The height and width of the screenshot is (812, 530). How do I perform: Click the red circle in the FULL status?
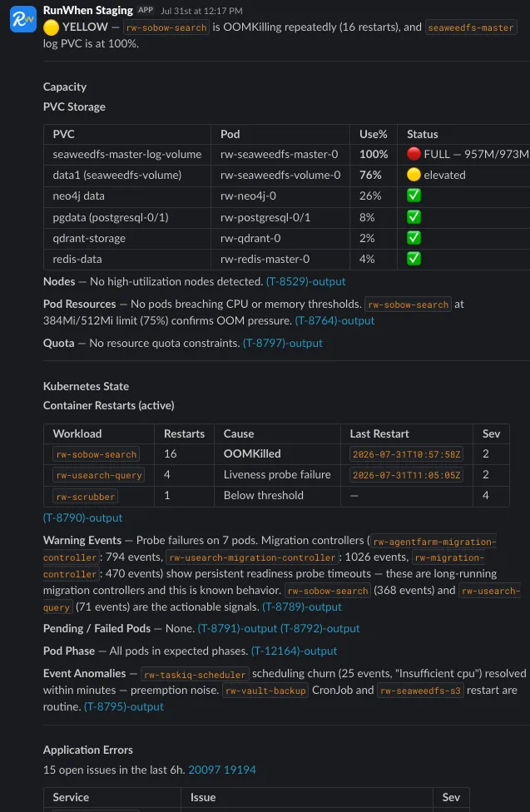(414, 154)
